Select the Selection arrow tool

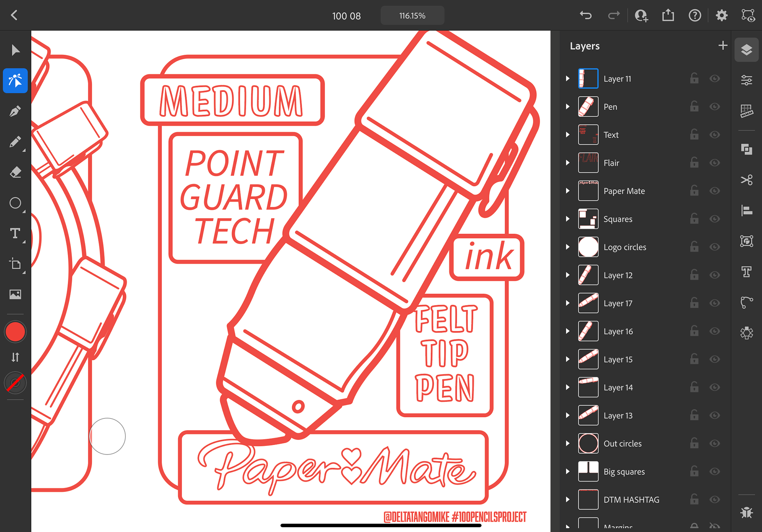click(15, 50)
